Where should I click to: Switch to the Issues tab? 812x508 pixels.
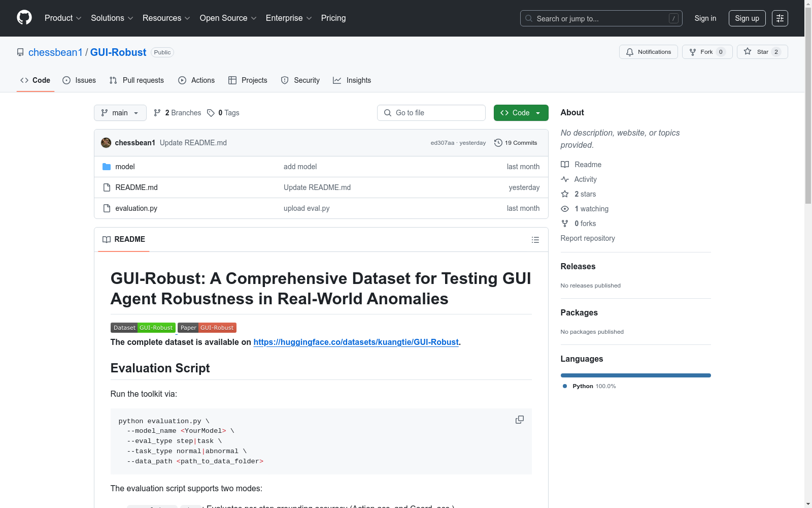[79, 80]
